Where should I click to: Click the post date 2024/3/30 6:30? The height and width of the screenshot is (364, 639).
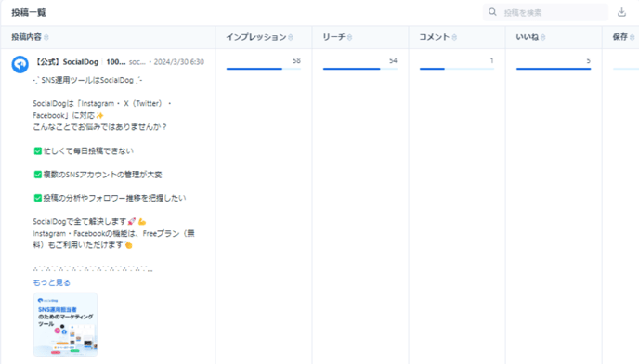coord(179,62)
